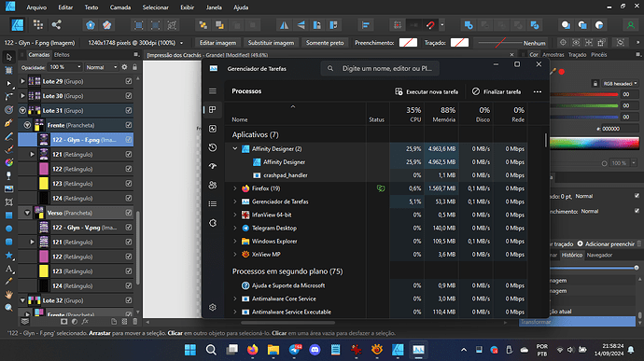Click the Editar imagem button
This screenshot has width=644, height=361.
[x=217, y=43]
